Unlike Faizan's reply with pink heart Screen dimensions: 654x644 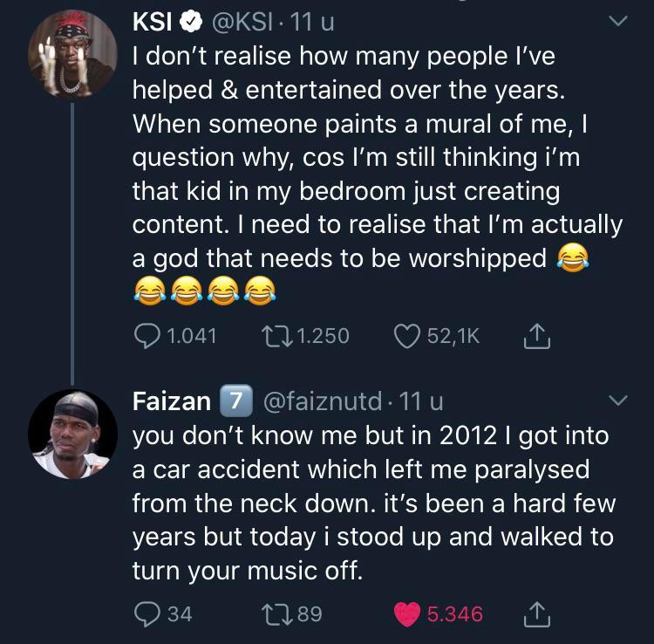406,613
